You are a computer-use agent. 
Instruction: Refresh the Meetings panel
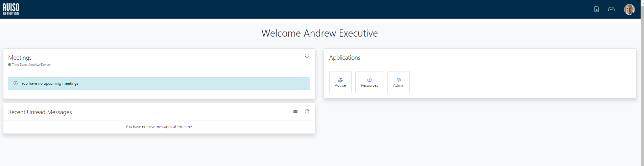click(307, 56)
